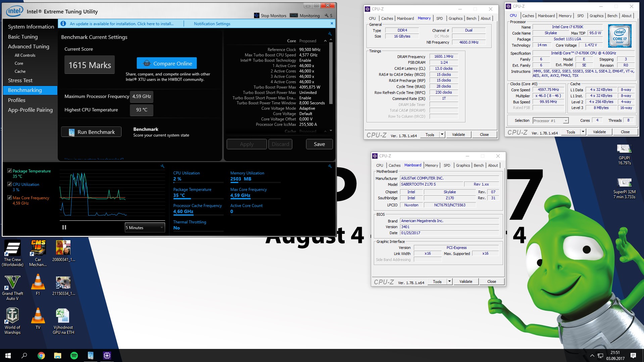Click Run Benchmark button

[91, 132]
